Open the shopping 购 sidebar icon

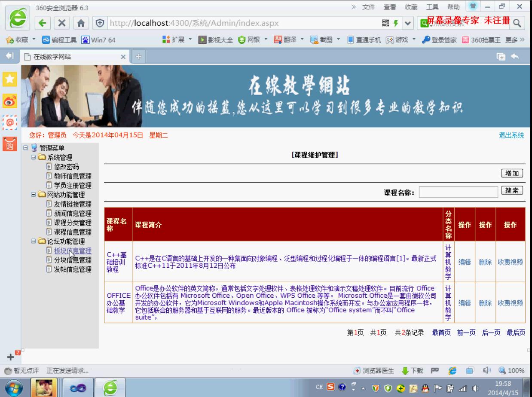coord(9,144)
